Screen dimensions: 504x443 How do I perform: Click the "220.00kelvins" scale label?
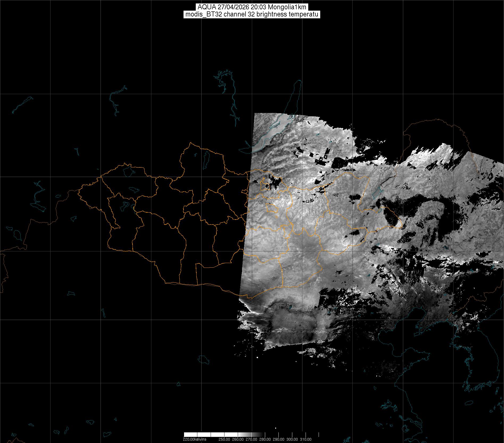(194, 439)
